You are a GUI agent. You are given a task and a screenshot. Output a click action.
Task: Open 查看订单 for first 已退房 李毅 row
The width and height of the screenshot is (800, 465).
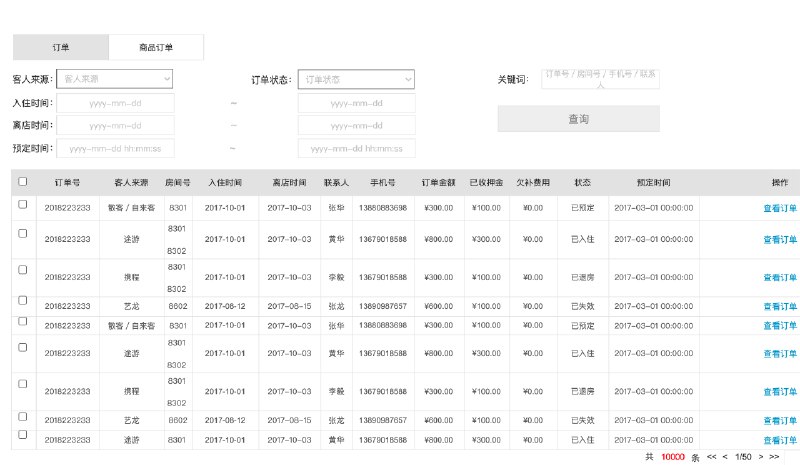(780, 278)
